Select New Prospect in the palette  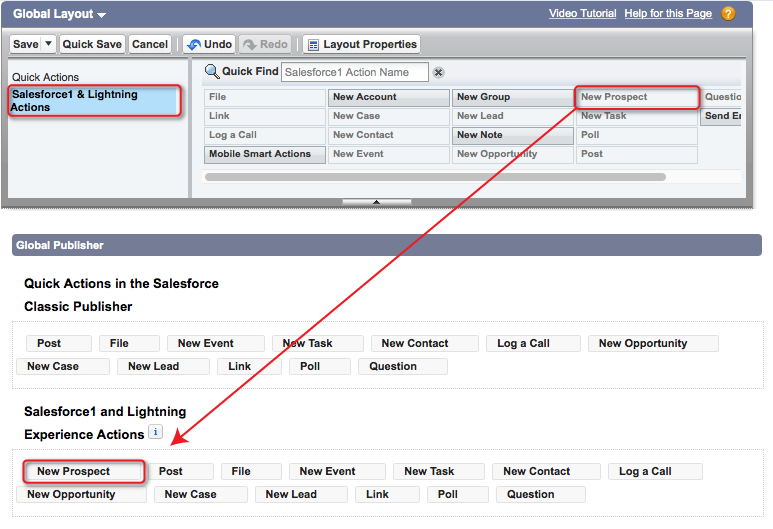[x=637, y=97]
